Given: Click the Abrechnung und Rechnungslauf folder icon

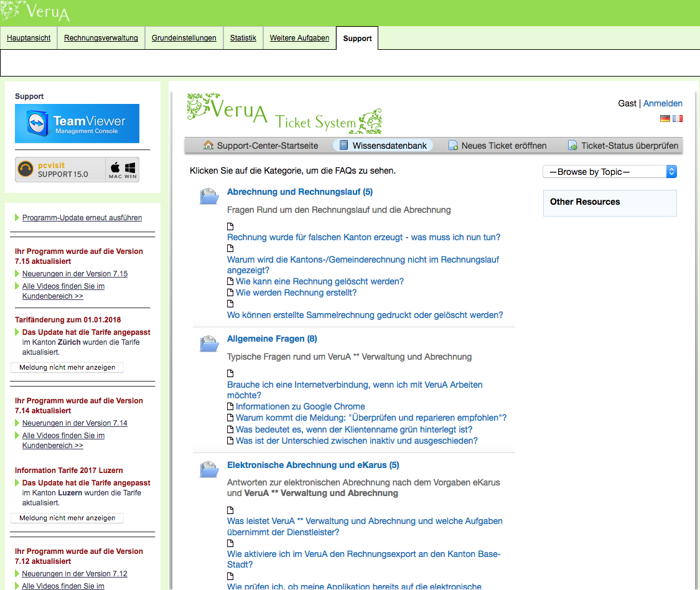Looking at the screenshot, I should pyautogui.click(x=210, y=196).
